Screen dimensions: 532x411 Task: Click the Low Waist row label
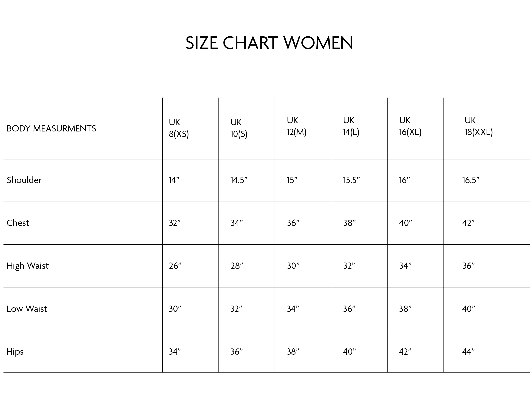[x=27, y=309]
